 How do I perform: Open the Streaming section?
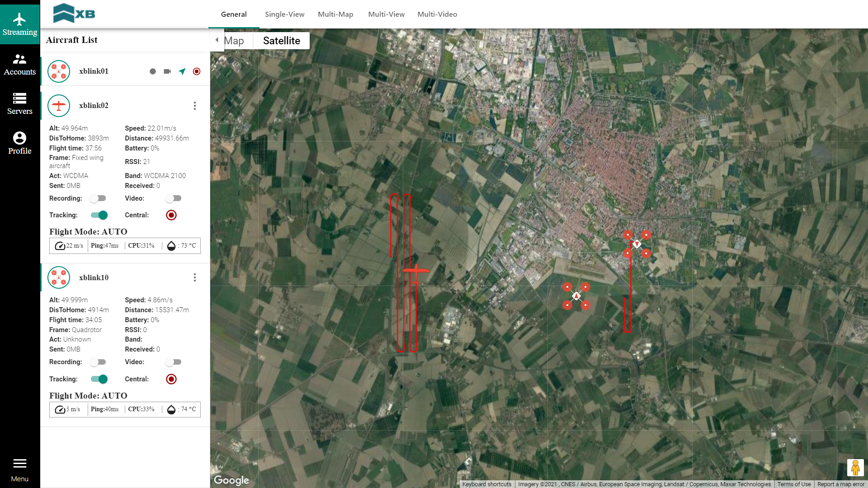(19, 23)
